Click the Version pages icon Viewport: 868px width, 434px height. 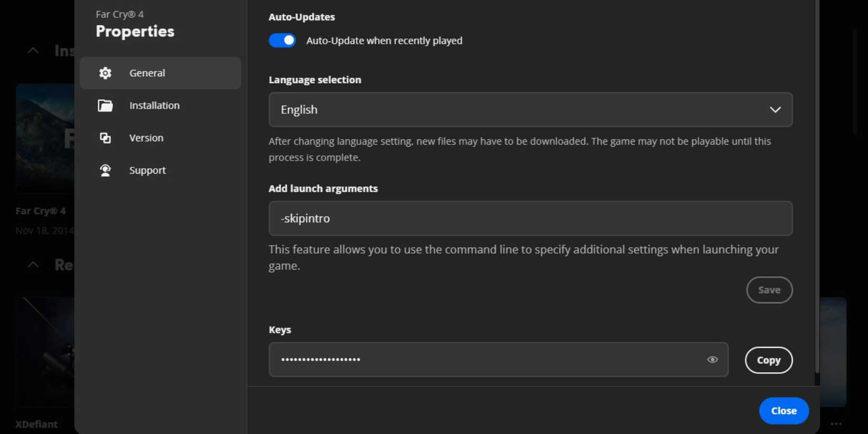point(105,138)
